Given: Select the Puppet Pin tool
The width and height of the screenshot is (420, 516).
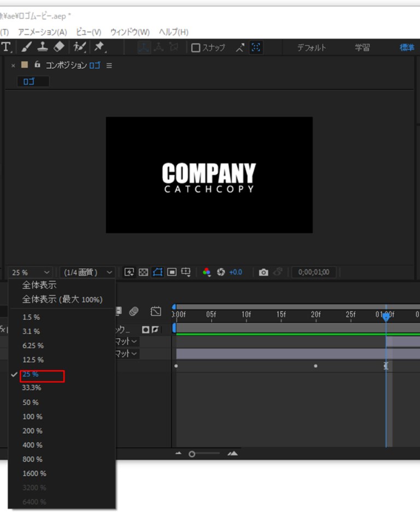Looking at the screenshot, I should pyautogui.click(x=100, y=48).
